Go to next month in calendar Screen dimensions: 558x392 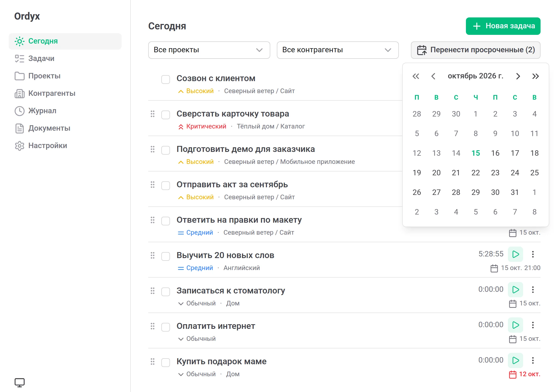518,76
